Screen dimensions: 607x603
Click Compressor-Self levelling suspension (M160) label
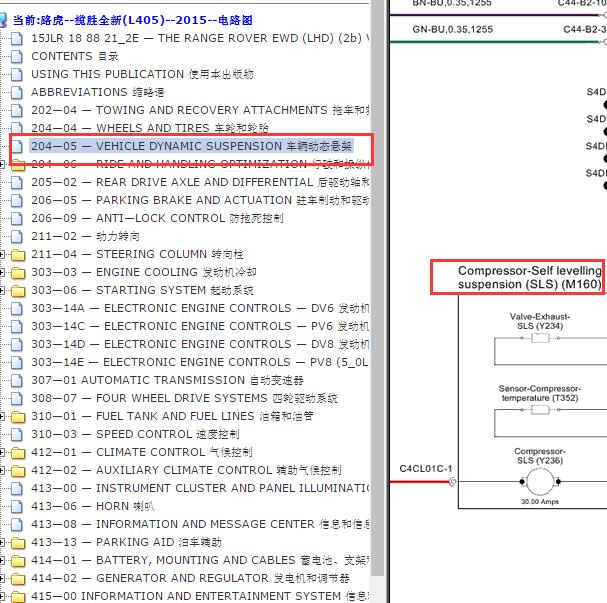(x=529, y=278)
